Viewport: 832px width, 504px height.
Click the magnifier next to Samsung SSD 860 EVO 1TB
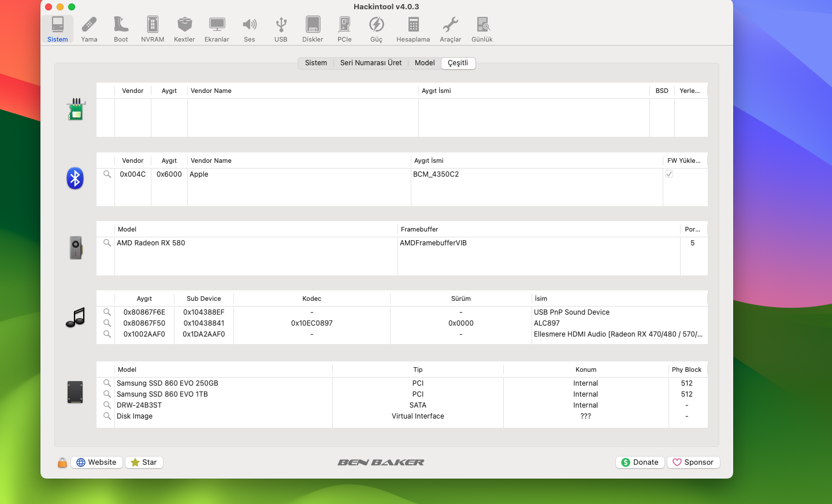[107, 394]
